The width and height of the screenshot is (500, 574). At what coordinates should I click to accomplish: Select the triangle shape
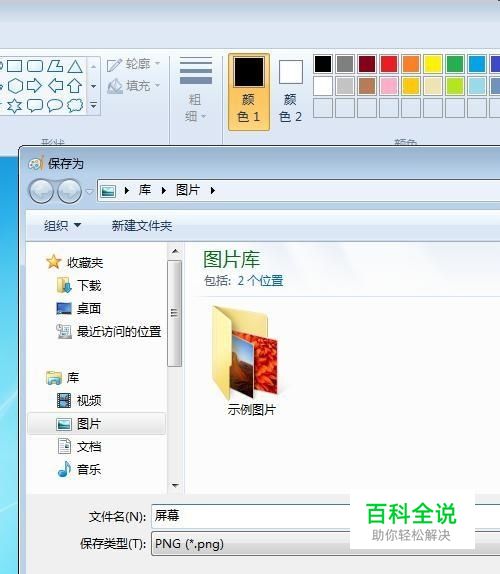75,66
